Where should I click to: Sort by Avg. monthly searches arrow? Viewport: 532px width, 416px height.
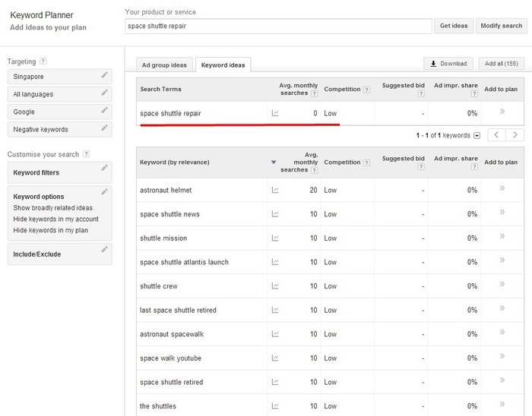[274, 162]
